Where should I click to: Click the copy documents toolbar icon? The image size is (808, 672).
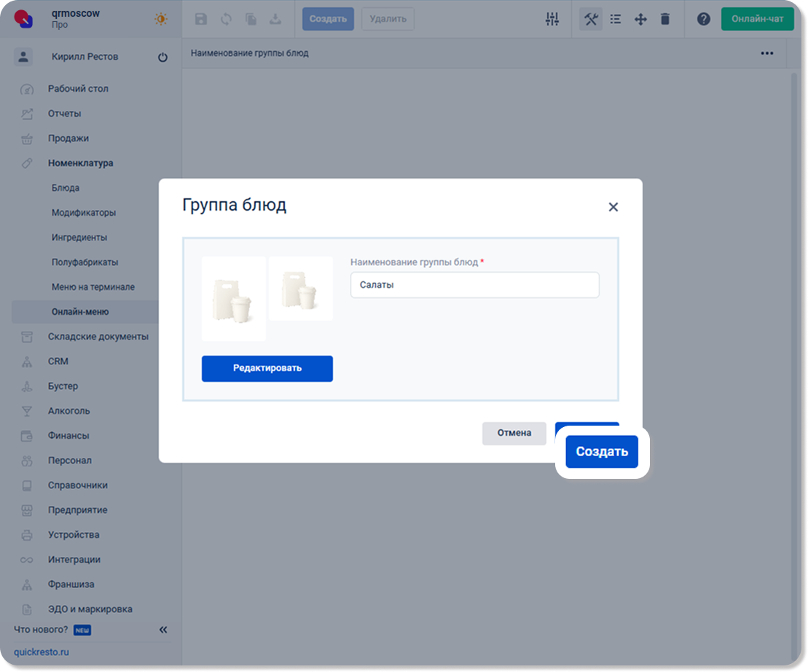(251, 19)
